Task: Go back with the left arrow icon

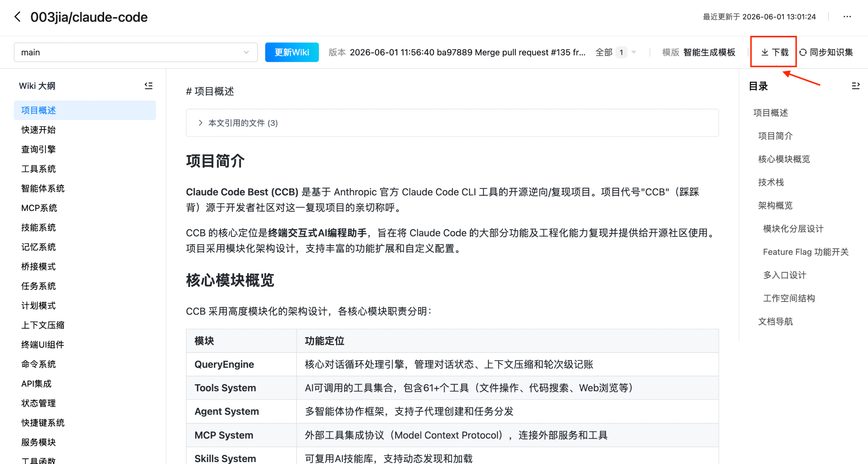Action: pyautogui.click(x=17, y=17)
